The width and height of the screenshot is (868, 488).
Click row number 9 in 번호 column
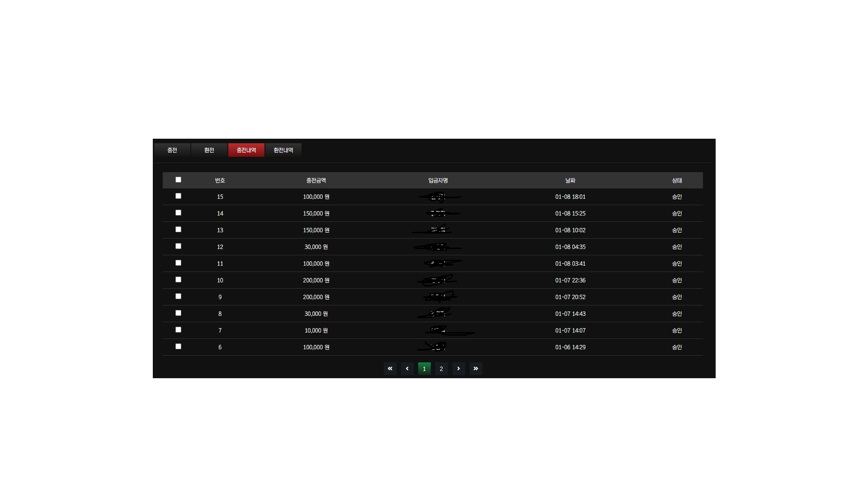(220, 297)
